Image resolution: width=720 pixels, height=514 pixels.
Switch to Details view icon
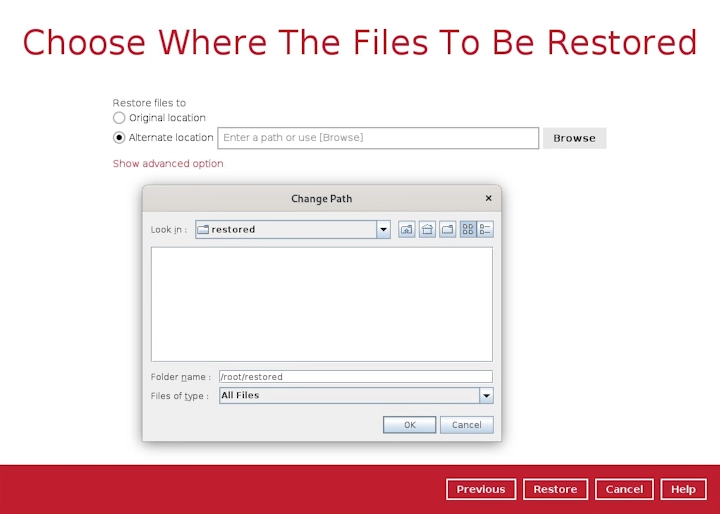[485, 229]
